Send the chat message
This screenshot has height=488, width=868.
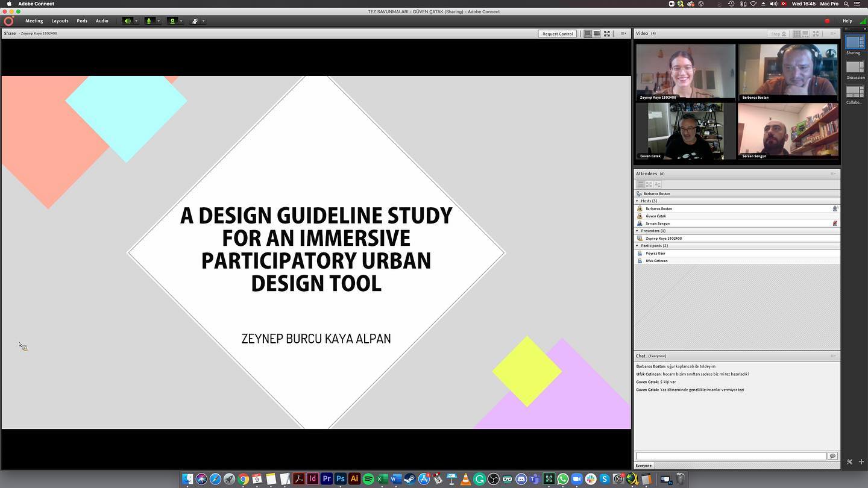[833, 456]
